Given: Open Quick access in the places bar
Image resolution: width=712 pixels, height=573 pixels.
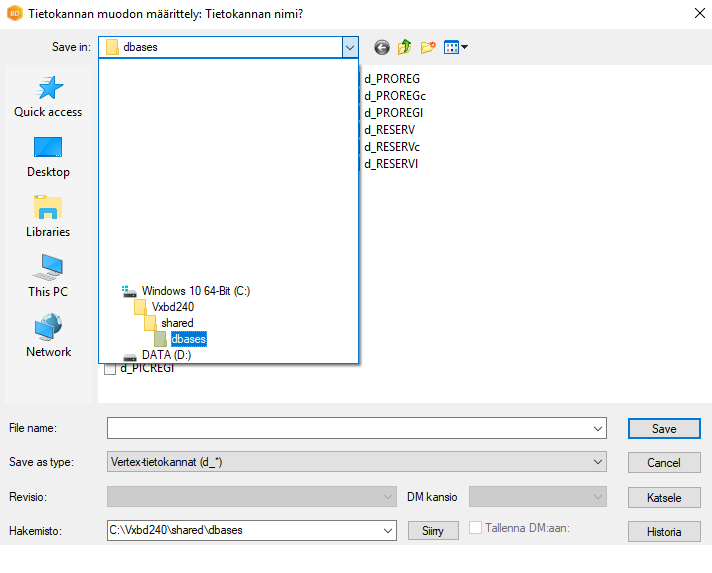Looking at the screenshot, I should pyautogui.click(x=48, y=97).
